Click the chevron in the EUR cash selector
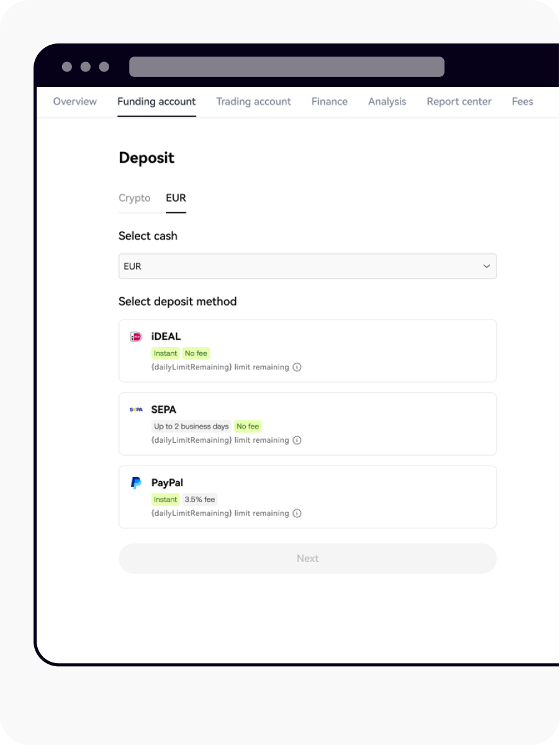 [x=487, y=266]
